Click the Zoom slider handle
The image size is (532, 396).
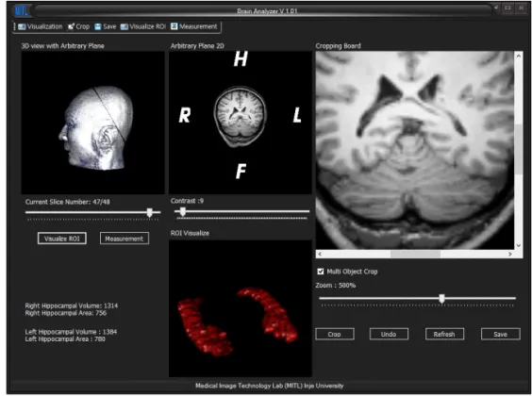coord(441,299)
